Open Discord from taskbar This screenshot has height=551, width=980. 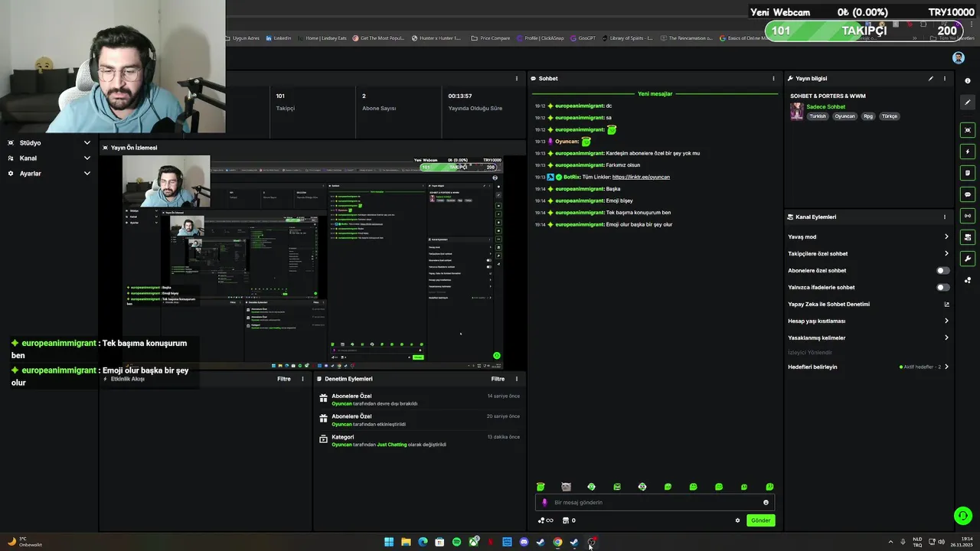click(524, 542)
